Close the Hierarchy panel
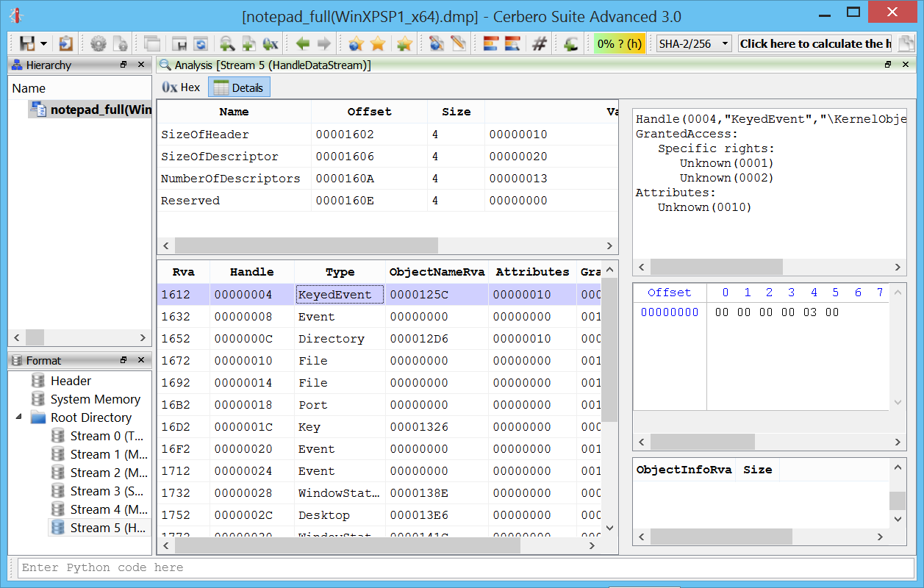This screenshot has width=924, height=588. (x=141, y=65)
